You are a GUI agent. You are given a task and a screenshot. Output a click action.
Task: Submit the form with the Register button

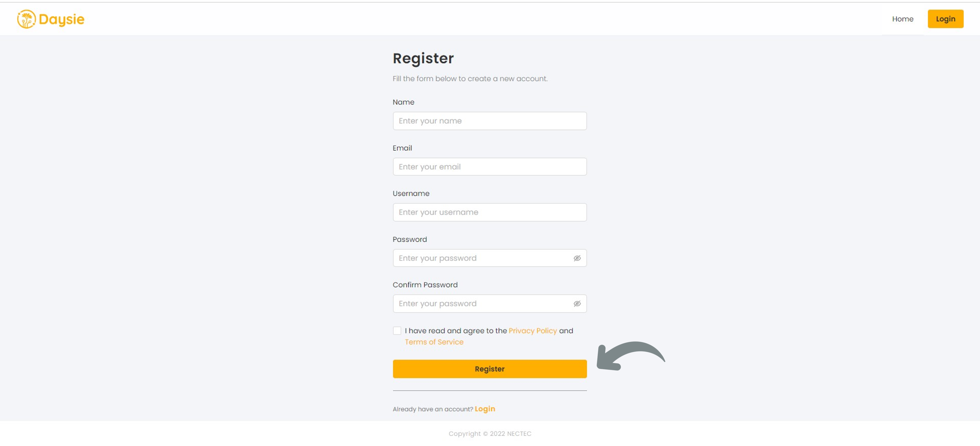489,369
